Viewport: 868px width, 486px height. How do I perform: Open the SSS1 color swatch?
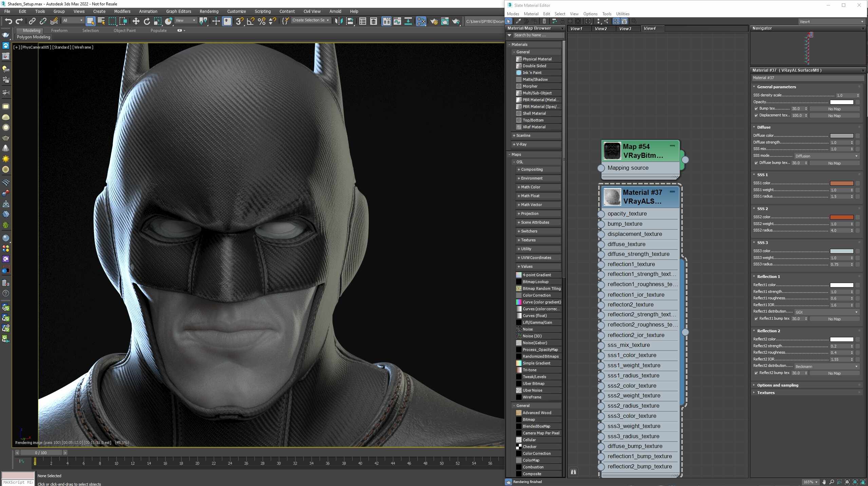click(842, 183)
